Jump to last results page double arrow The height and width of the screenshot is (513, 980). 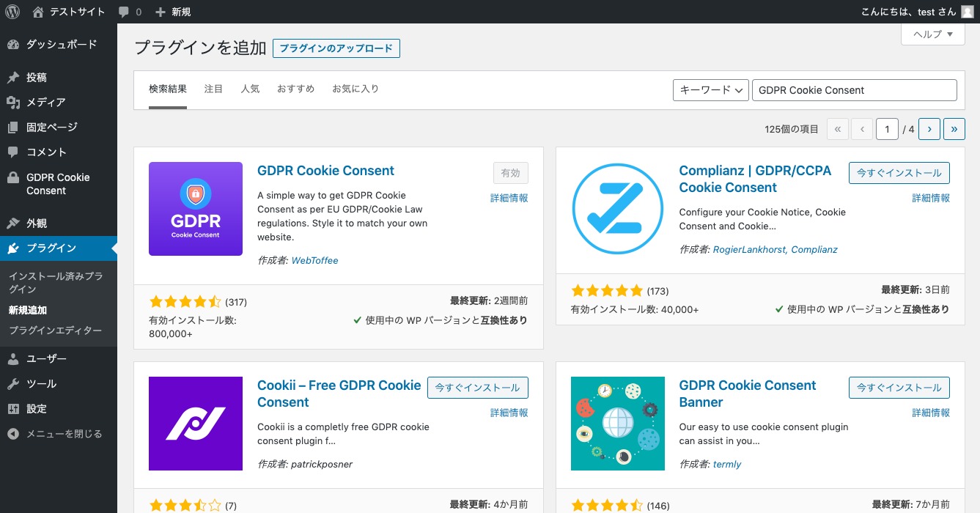[x=954, y=129]
